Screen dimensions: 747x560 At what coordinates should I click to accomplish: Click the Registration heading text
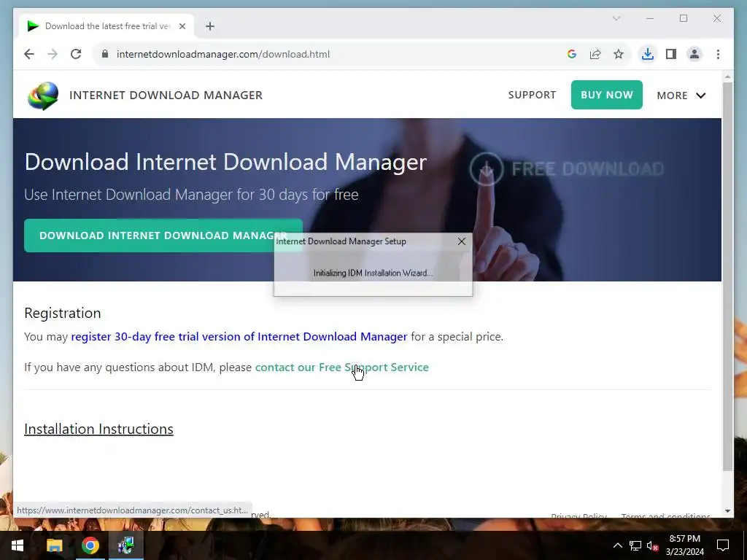click(63, 313)
